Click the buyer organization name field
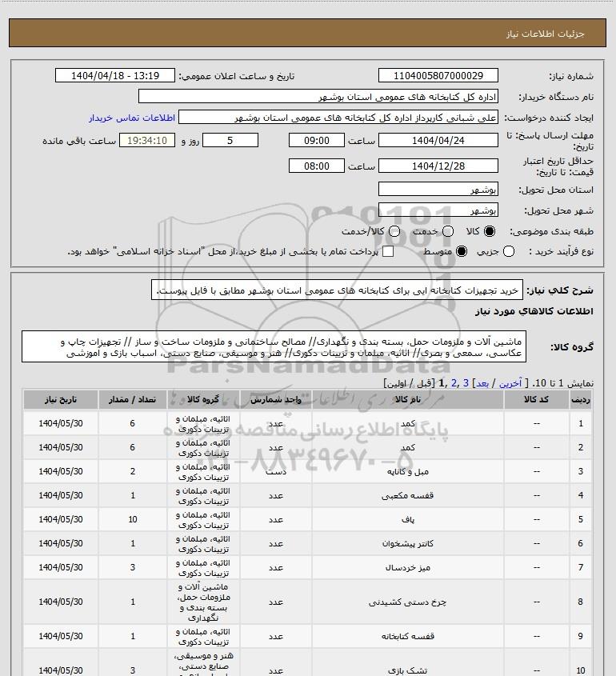Screen dimensions: 616x676 318,97
